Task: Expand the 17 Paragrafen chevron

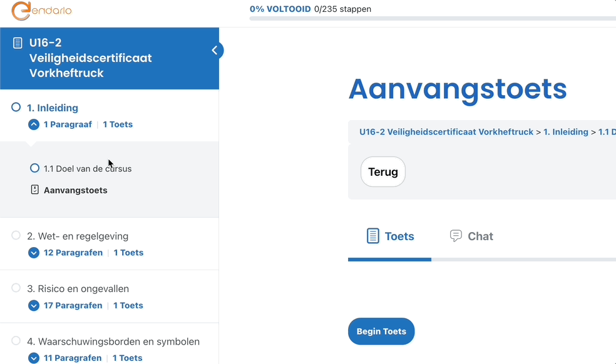Action: click(34, 305)
